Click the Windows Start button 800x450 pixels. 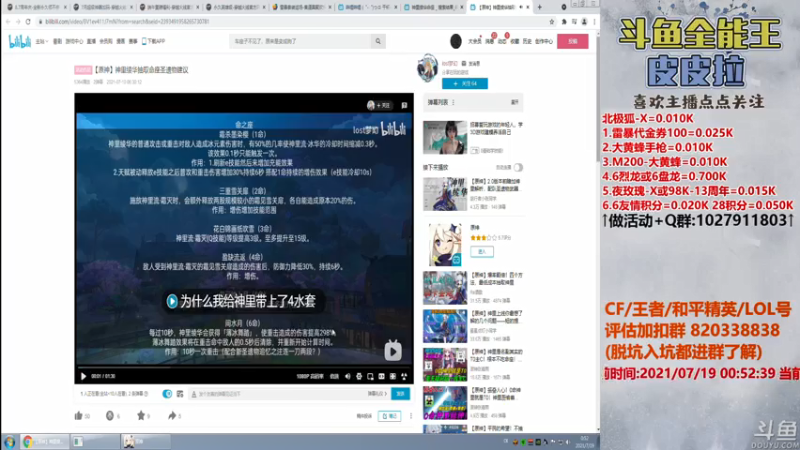click(9, 442)
